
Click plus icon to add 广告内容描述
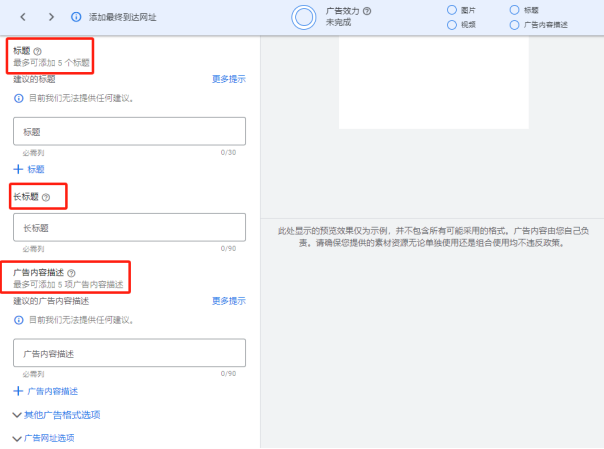click(18, 391)
